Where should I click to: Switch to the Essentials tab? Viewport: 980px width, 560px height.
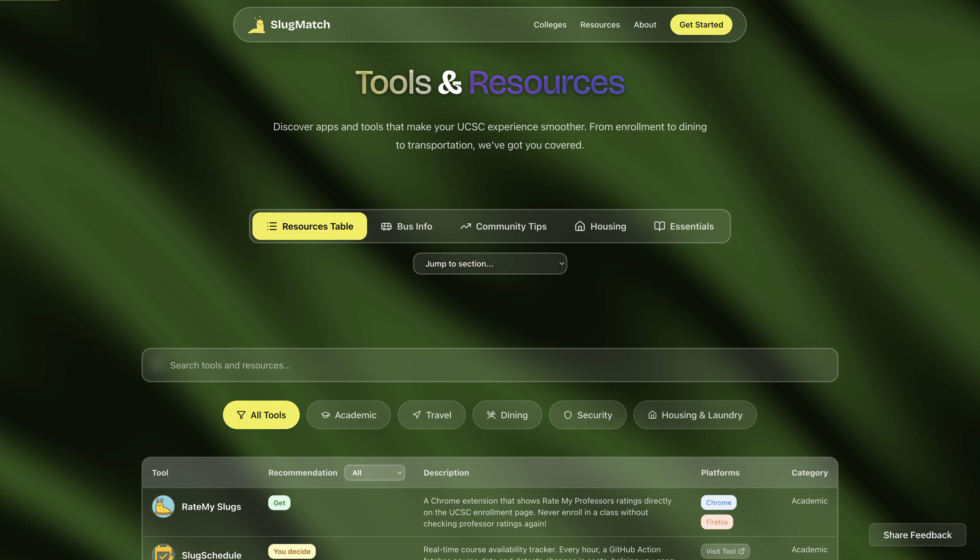pyautogui.click(x=684, y=226)
